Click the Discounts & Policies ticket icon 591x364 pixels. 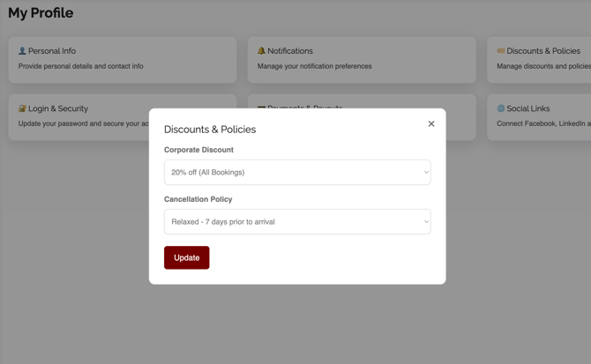pos(500,51)
